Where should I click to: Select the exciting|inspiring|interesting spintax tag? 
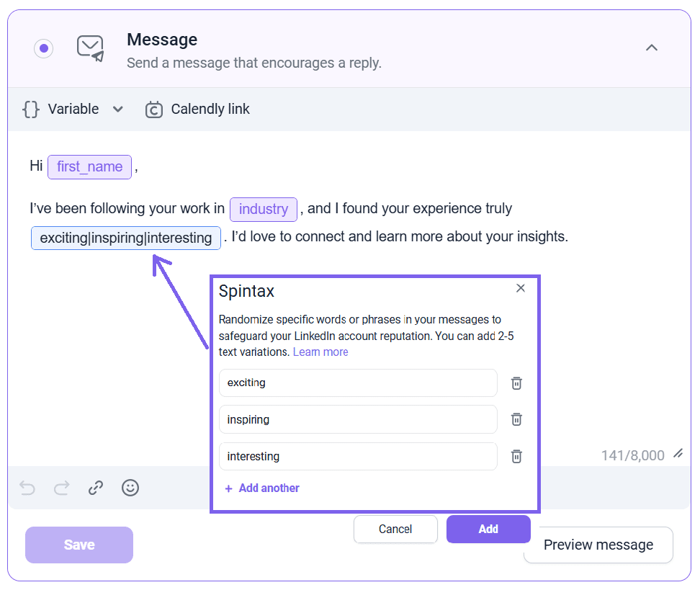126,238
